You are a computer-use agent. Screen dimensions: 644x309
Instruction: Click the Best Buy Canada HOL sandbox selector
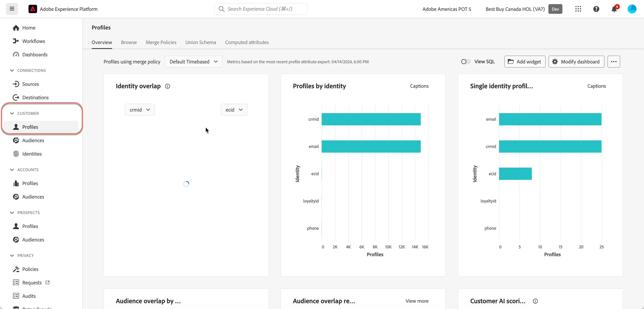pyautogui.click(x=515, y=9)
